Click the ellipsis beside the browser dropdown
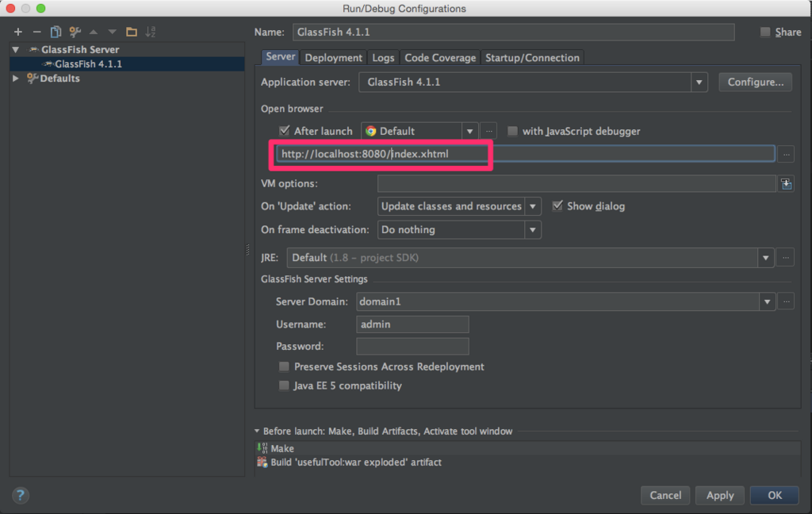 pyautogui.click(x=488, y=131)
